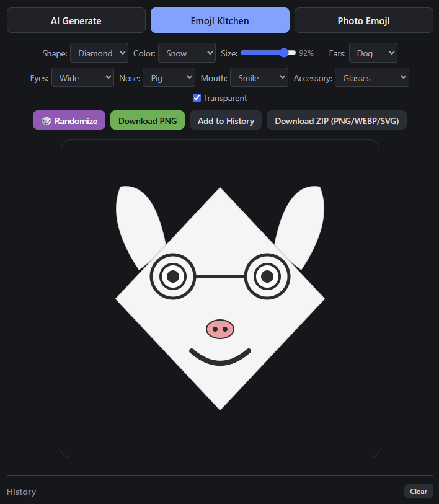This screenshot has width=439, height=504.
Task: Click Download ZIP (PNG/WEBP/SVG) button
Action: pyautogui.click(x=337, y=120)
